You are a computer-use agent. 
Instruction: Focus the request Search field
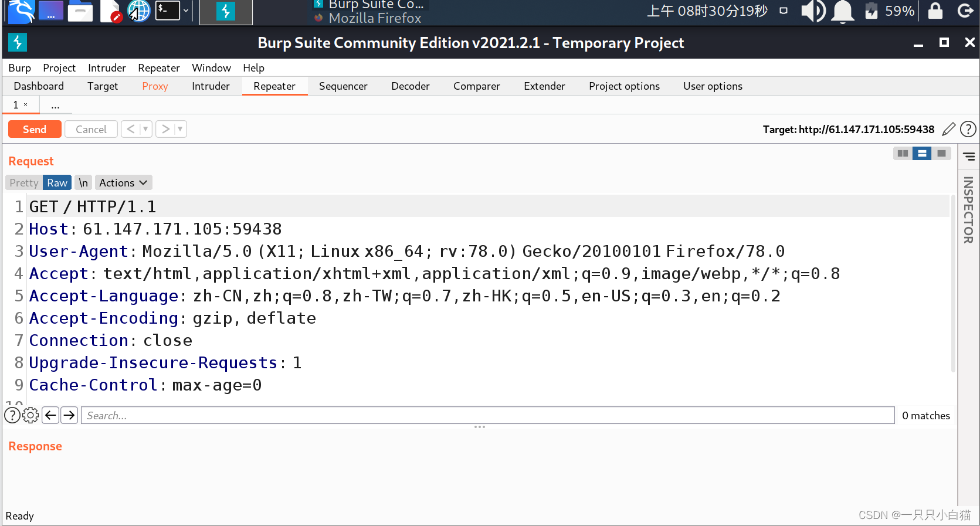(x=488, y=415)
